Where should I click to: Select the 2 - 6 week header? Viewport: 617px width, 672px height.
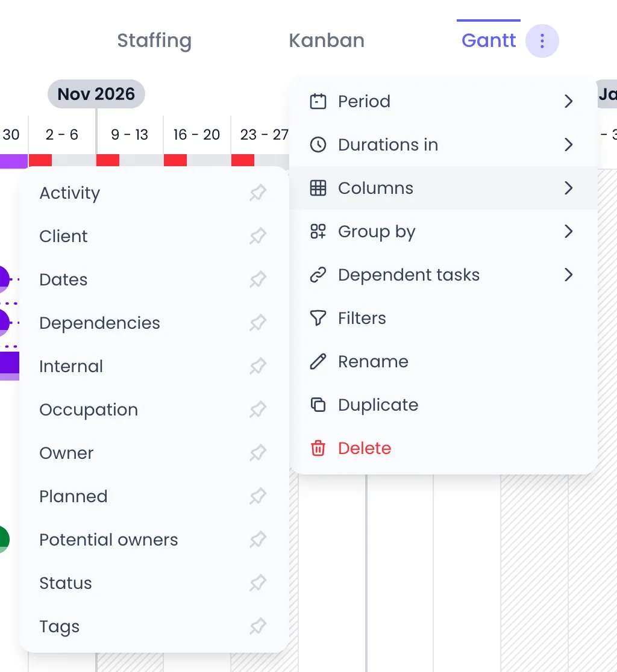pyautogui.click(x=62, y=134)
